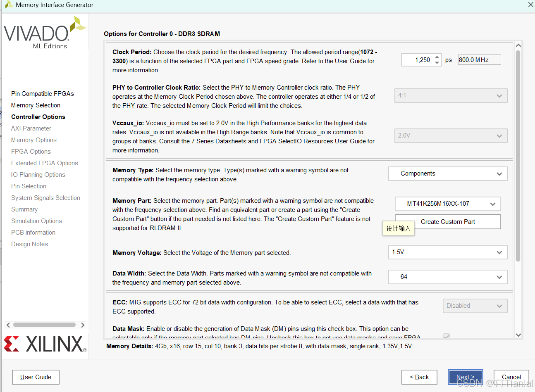Select Memory Selection step
Screen dimensions: 535x392
pos(36,105)
